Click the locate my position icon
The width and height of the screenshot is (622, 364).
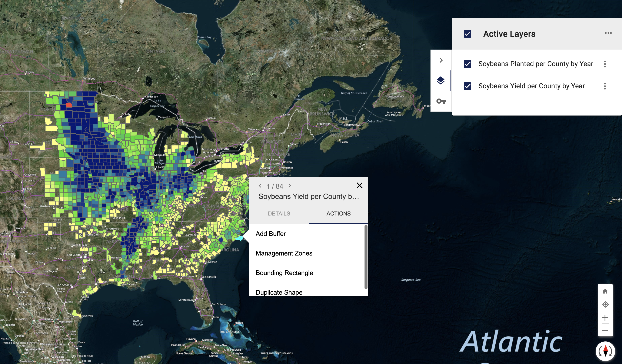click(x=605, y=304)
